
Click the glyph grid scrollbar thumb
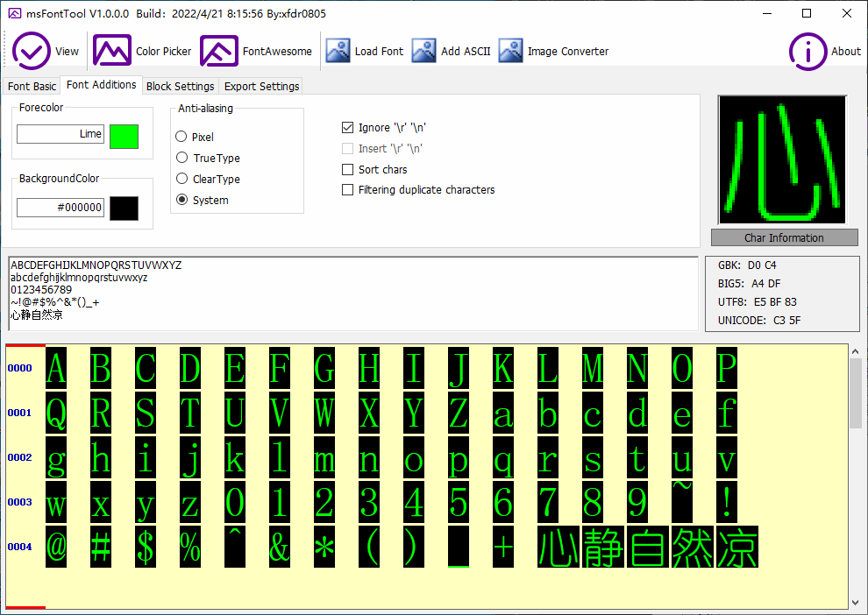coord(855,393)
